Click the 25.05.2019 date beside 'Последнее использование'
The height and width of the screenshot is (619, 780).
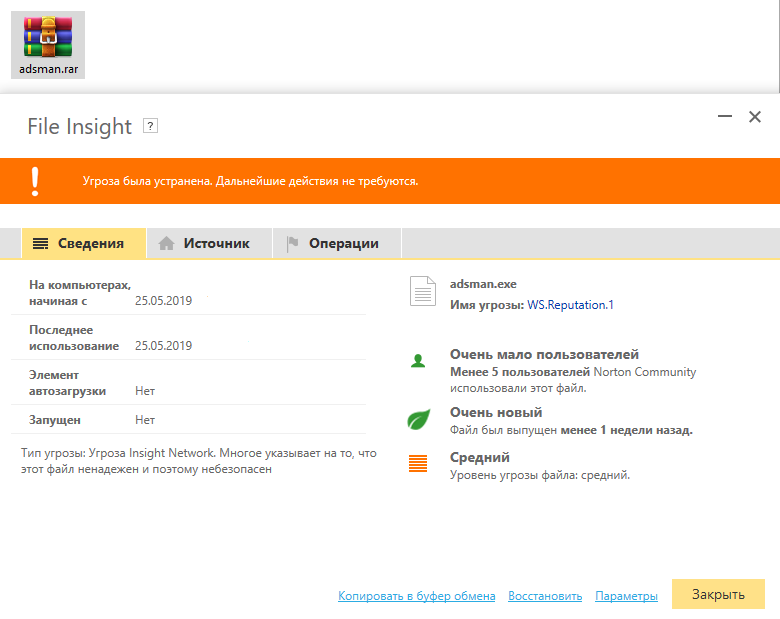point(163,345)
